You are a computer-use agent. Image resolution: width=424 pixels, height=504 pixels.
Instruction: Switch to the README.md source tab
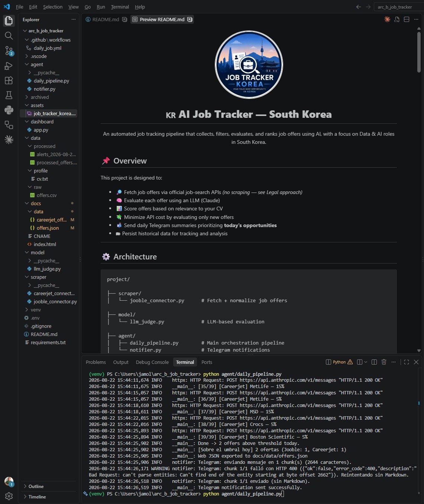point(106,19)
